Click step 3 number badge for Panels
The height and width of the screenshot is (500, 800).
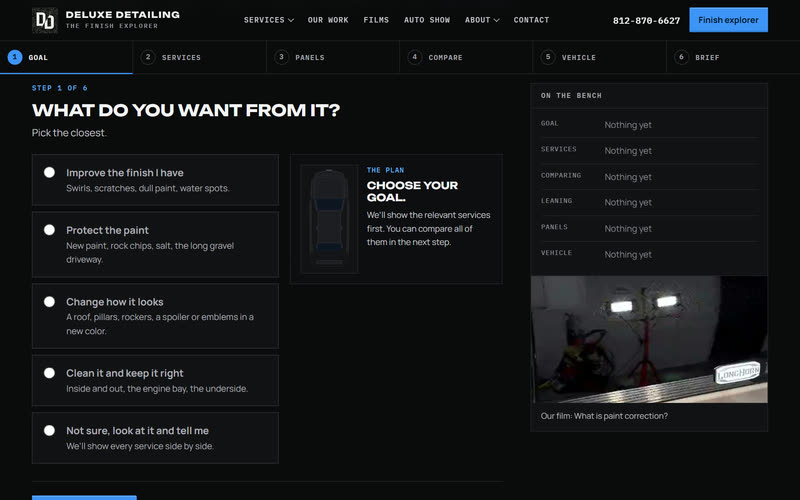[281, 57]
